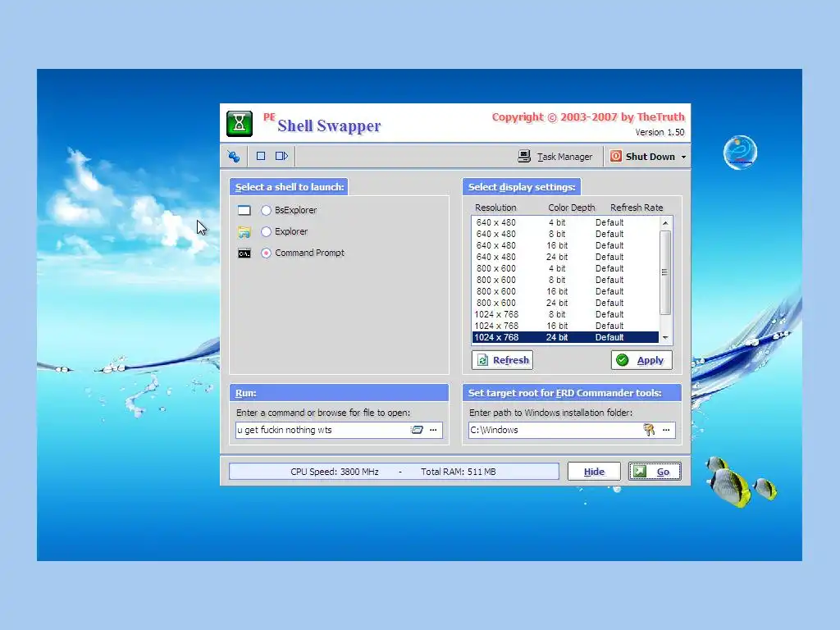Click the target root browse ellipsis button
The image size is (840, 630).
(666, 430)
